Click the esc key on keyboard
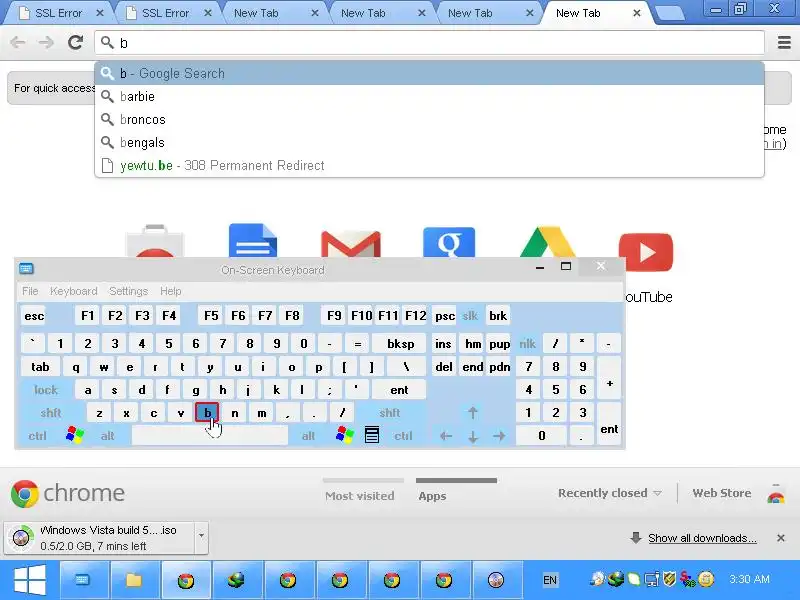 click(x=34, y=316)
